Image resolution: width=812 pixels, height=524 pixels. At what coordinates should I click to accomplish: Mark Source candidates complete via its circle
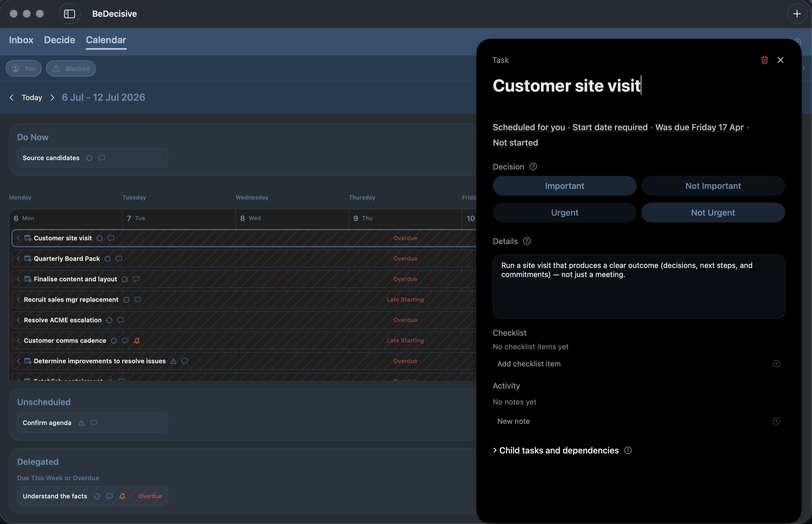pos(89,158)
